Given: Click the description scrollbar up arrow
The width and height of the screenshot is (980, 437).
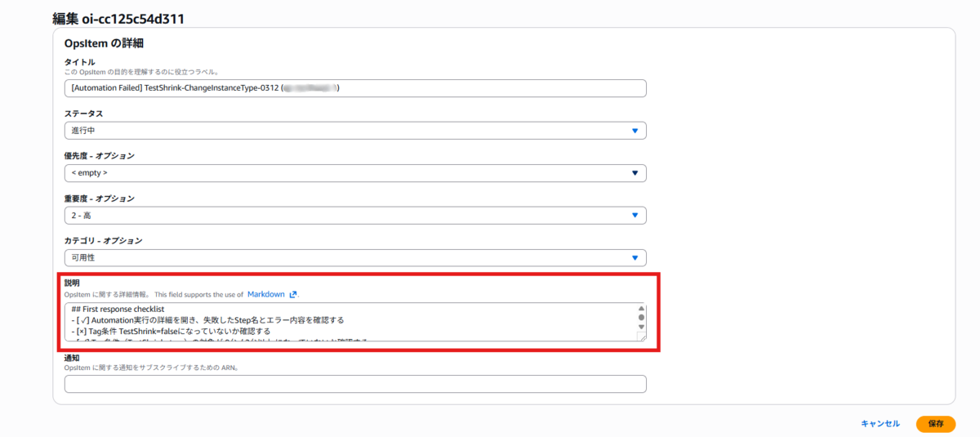Looking at the screenshot, I should coord(641,309).
